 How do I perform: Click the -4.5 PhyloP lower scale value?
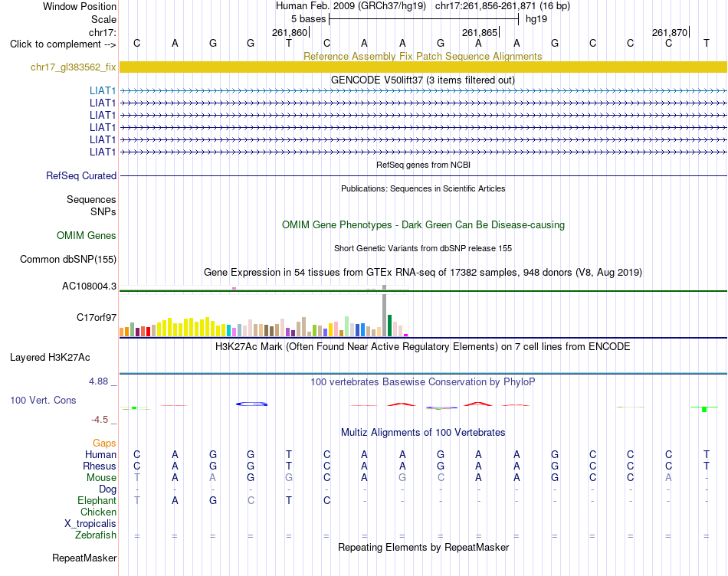coord(100,420)
